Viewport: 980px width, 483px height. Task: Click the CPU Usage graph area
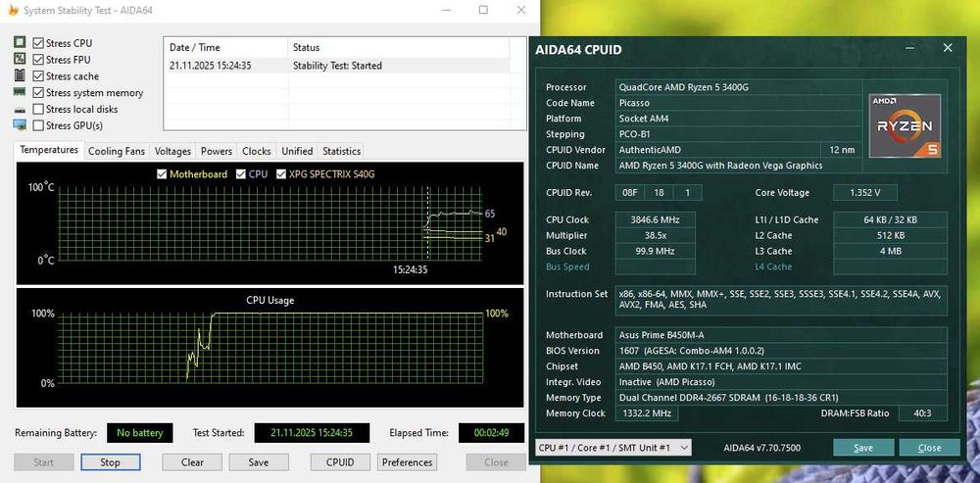(270, 347)
